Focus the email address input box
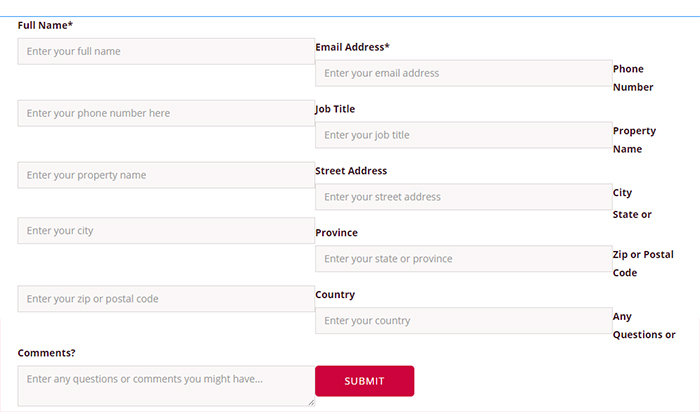700x412 pixels. (x=464, y=73)
